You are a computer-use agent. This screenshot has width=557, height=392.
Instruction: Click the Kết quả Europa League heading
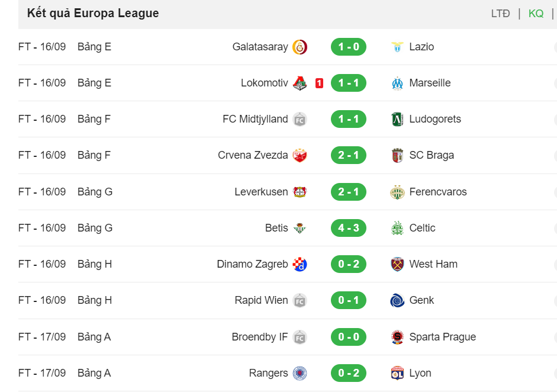click(x=93, y=13)
